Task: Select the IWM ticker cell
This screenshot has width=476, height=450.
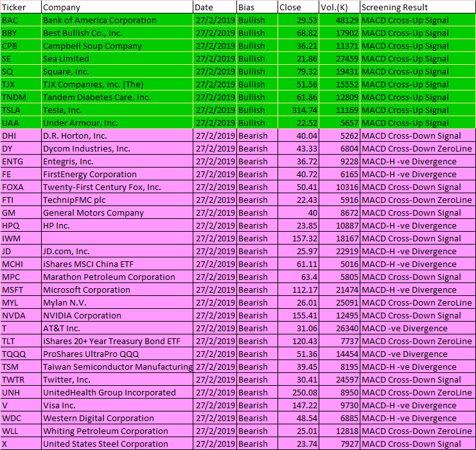Action: 21,239
